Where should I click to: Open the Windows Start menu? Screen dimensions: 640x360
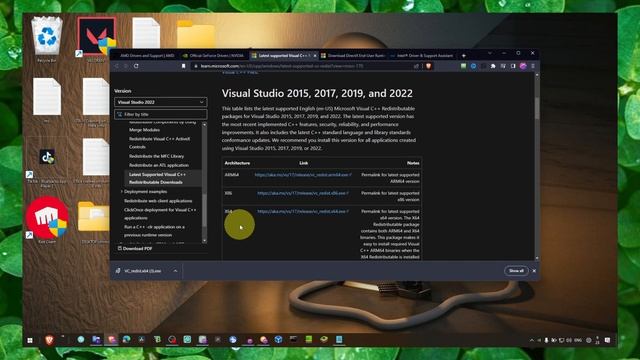pyautogui.click(x=30, y=340)
